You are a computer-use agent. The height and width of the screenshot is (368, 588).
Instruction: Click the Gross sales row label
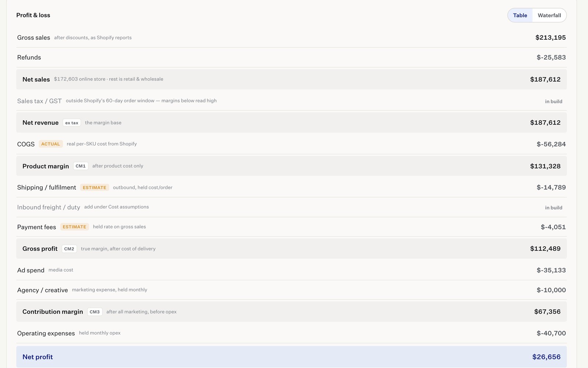click(33, 37)
